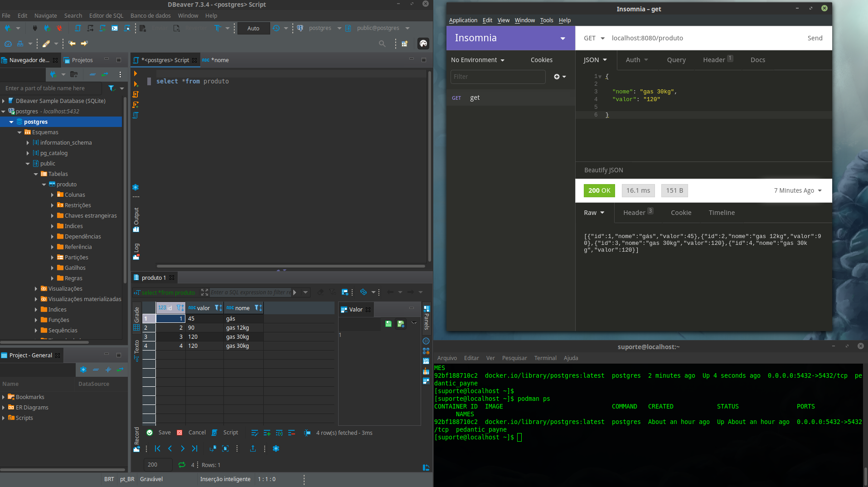
Task: Click the open SQL script editor icon
Action: pyautogui.click(x=78, y=28)
